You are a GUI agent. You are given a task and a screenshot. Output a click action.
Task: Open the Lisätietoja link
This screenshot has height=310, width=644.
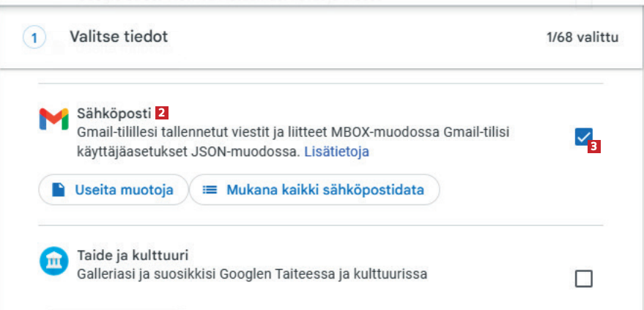[336, 152]
